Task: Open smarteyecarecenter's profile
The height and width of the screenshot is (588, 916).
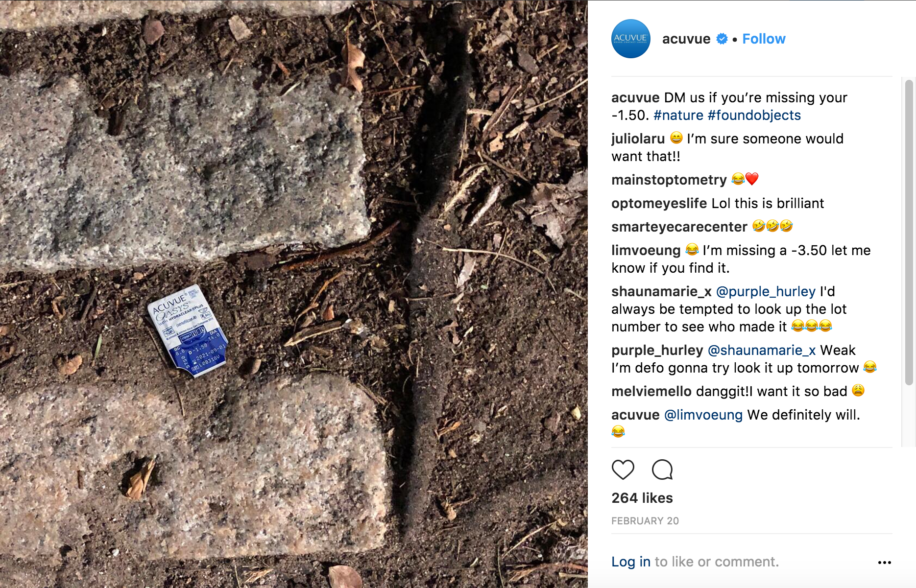Action: click(x=679, y=227)
